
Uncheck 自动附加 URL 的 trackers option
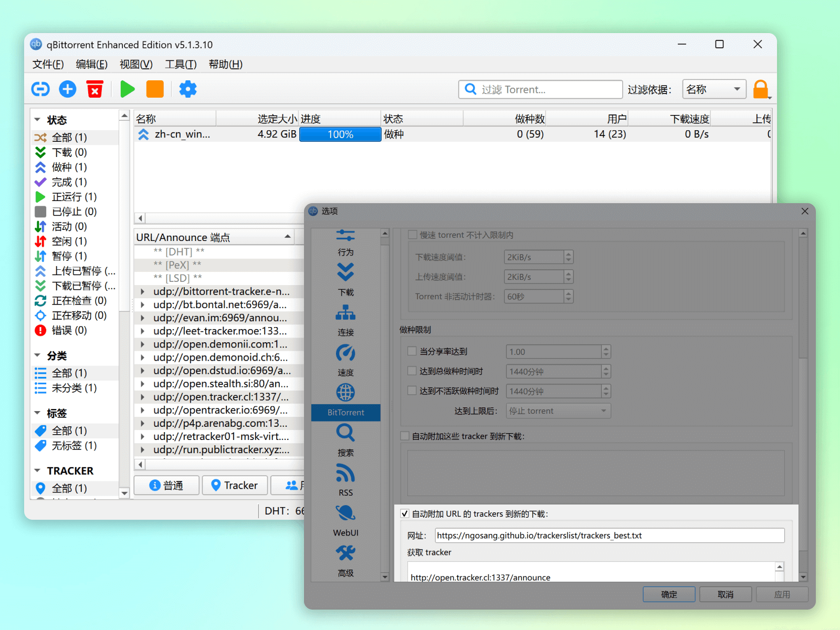[405, 514]
